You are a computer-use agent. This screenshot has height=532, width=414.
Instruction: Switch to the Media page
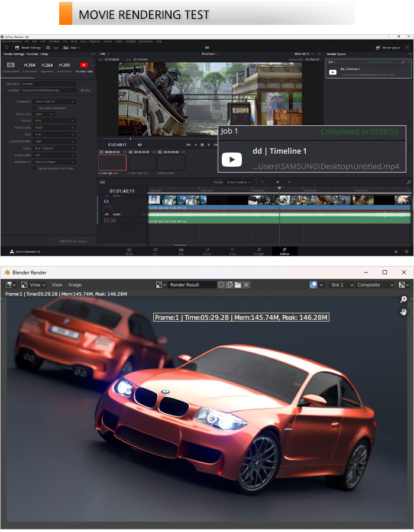(130, 251)
